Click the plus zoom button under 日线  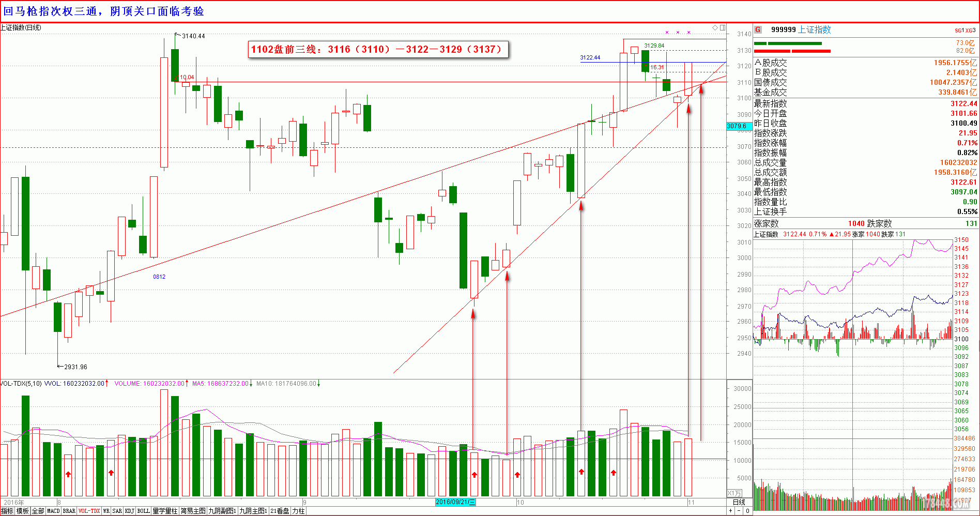(x=731, y=510)
